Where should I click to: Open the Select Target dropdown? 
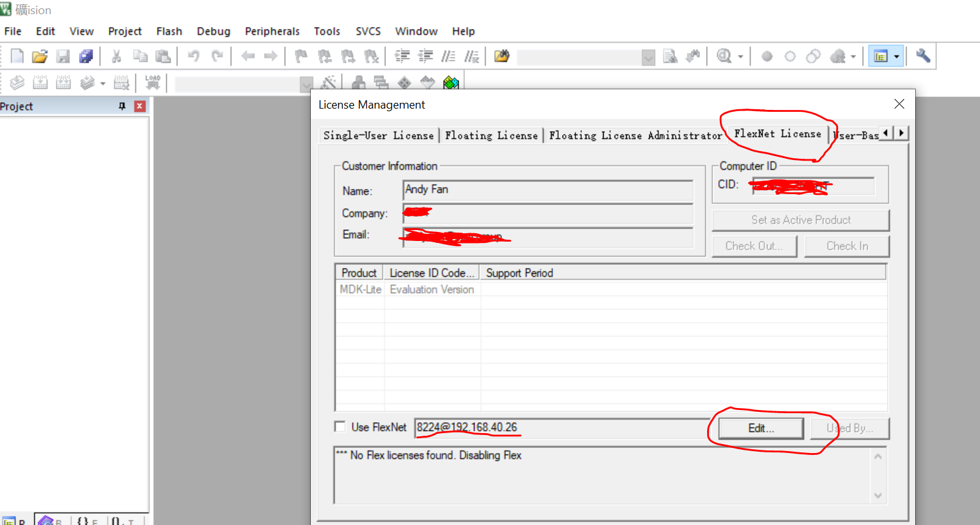point(306,84)
